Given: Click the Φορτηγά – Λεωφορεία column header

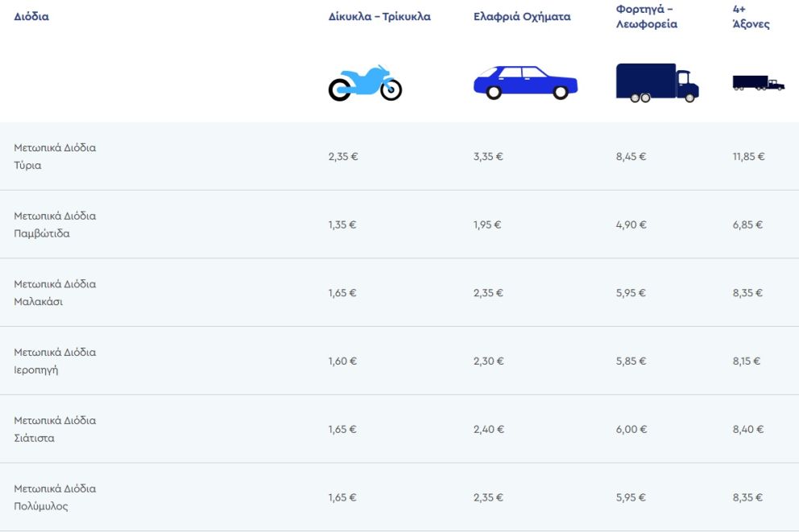Looking at the screenshot, I should (646, 17).
